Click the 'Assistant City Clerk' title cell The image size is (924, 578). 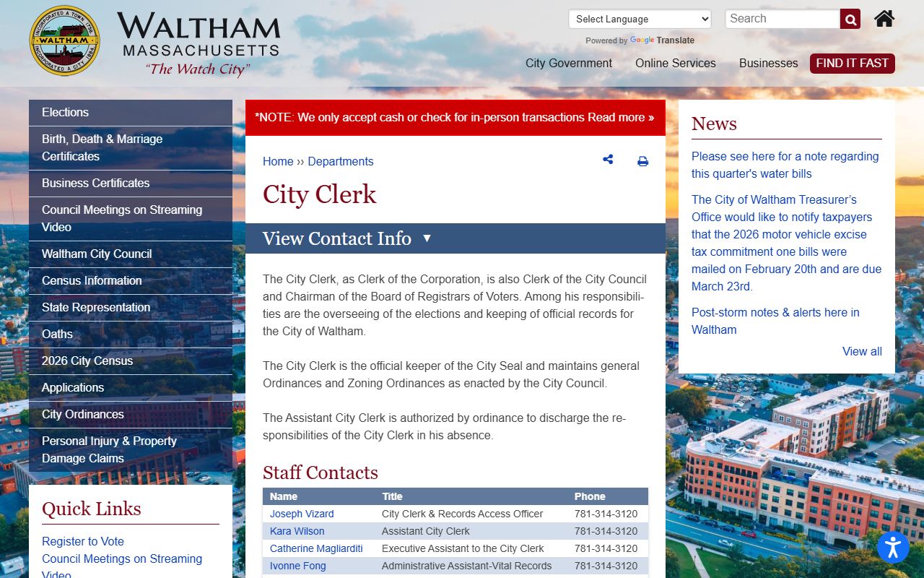point(426,531)
